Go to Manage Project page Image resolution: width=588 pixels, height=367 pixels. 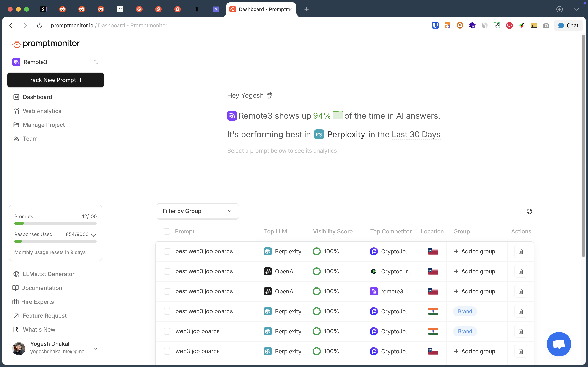click(44, 125)
